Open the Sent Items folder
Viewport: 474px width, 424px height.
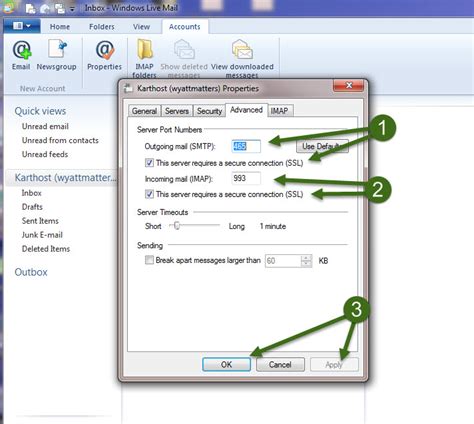[x=40, y=221]
